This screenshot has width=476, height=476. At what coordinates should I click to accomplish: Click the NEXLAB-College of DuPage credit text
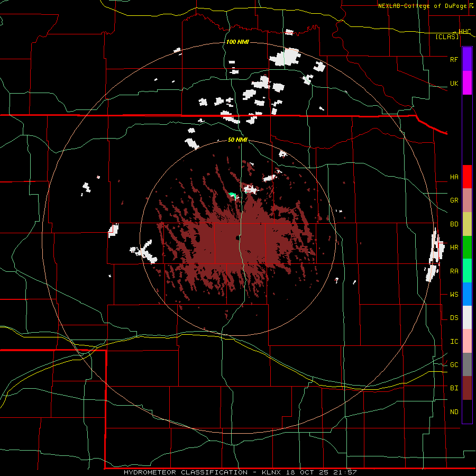(x=423, y=6)
